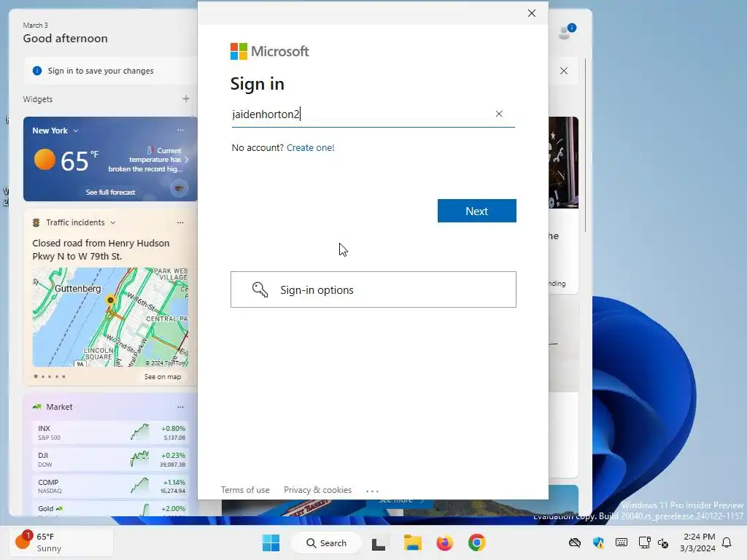Open notifications bell icon

727,542
